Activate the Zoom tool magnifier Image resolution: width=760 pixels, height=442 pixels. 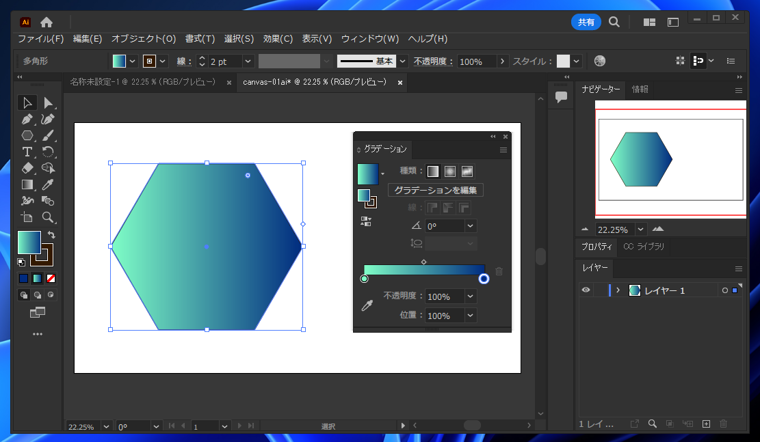[47, 217]
